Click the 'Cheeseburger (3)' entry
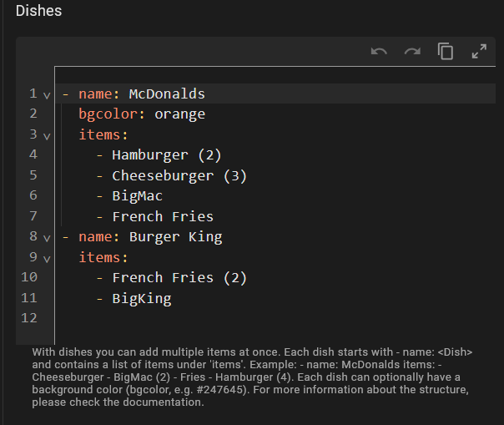Viewport: 504px width, 425px height. click(x=179, y=176)
